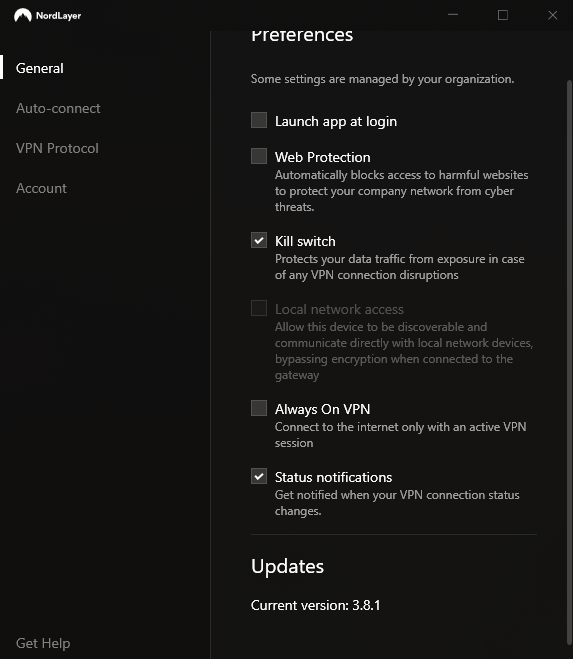Go to Account settings
The width and height of the screenshot is (573, 659).
41,188
